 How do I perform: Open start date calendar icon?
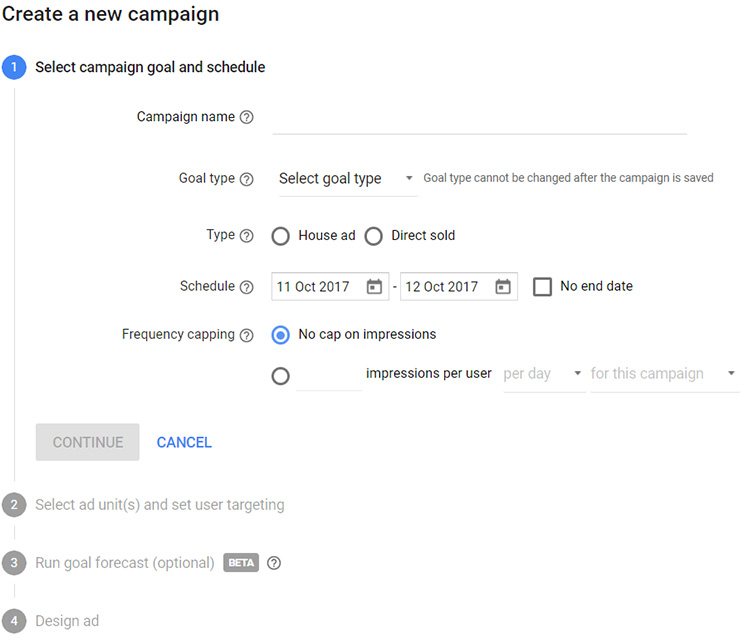374,287
